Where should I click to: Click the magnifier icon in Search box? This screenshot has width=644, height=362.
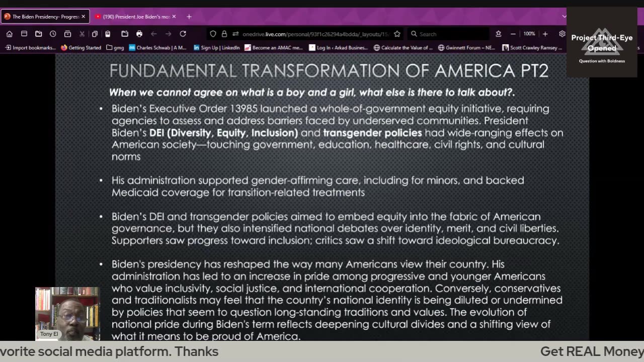click(x=414, y=34)
